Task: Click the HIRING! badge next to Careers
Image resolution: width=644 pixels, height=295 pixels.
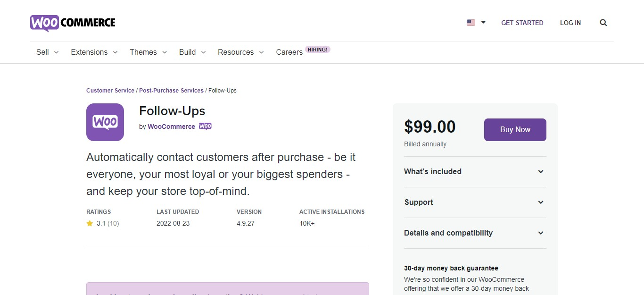Action: tap(318, 49)
